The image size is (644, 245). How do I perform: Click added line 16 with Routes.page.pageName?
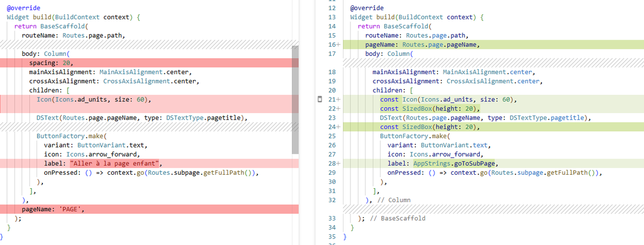click(x=493, y=44)
